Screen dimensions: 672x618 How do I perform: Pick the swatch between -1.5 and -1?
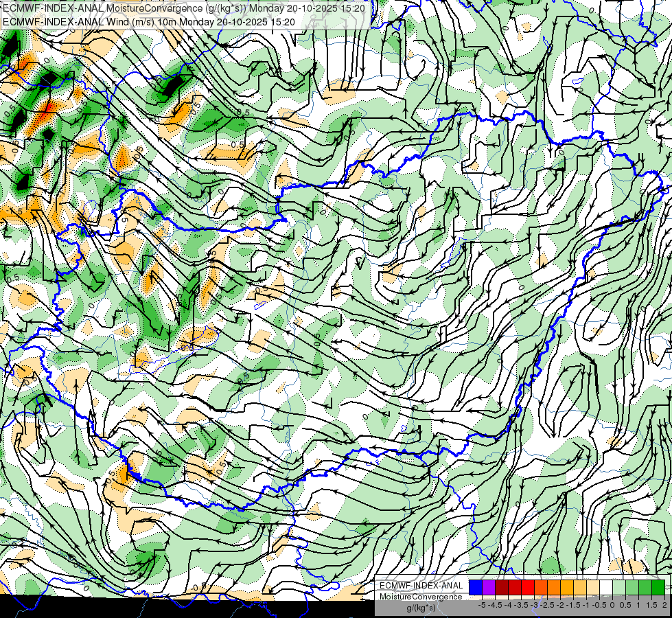point(580,588)
